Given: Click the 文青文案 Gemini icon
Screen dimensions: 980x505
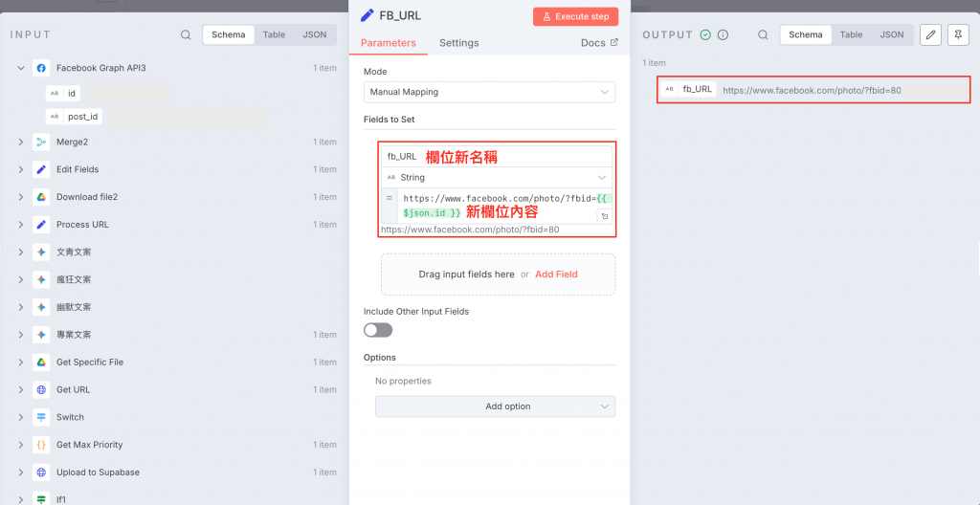Looking at the screenshot, I should (x=41, y=252).
